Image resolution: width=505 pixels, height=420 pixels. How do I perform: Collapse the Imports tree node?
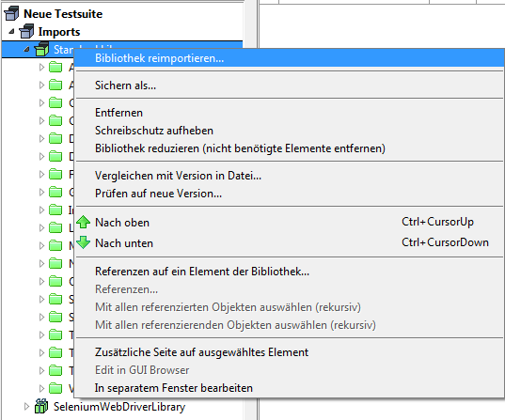coord(11,32)
